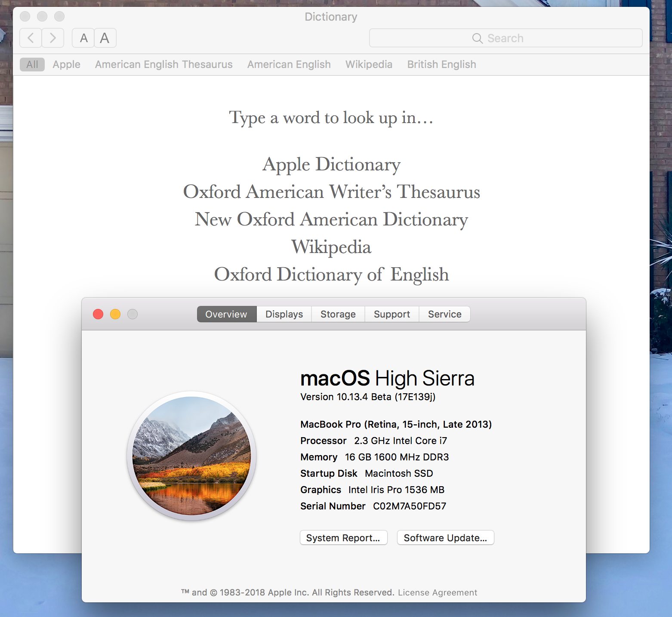The height and width of the screenshot is (617, 672).
Task: Click the Graphics label
Action: coord(321,490)
